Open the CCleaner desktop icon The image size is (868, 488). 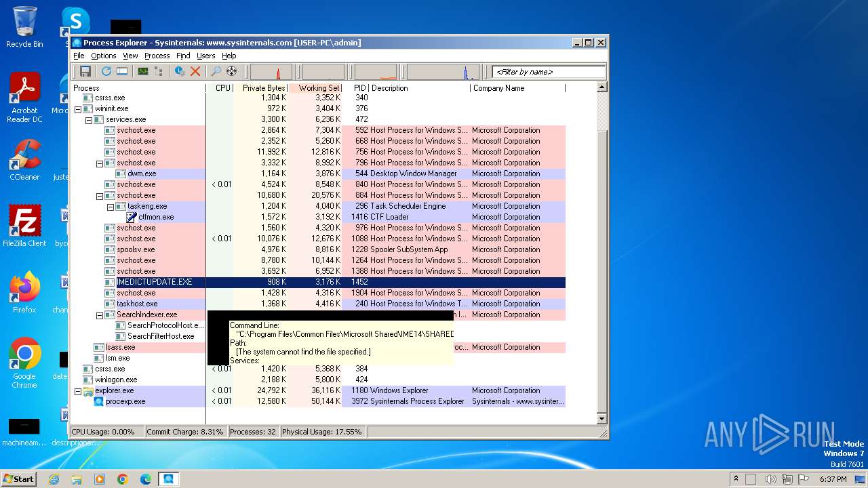click(24, 161)
